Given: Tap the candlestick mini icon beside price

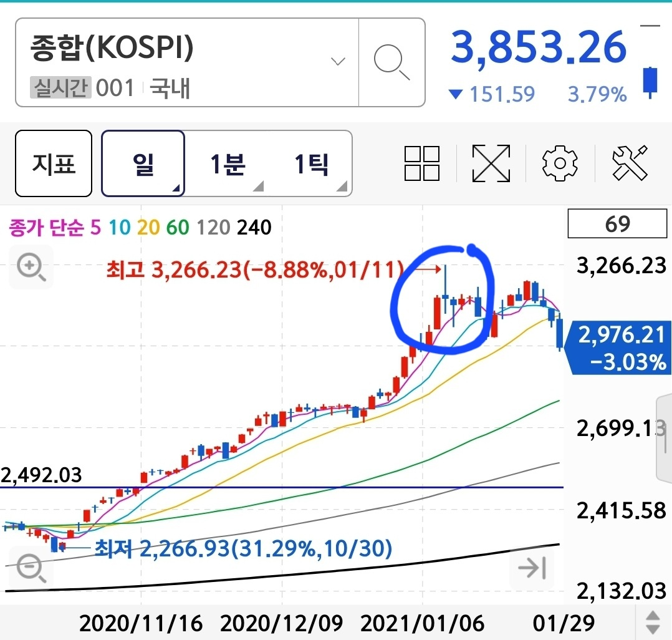Looking at the screenshot, I should pyautogui.click(x=650, y=82).
